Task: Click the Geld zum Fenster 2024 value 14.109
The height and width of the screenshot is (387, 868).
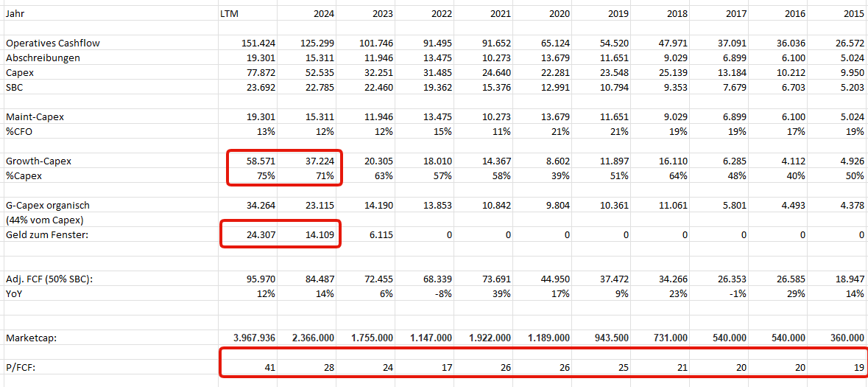Action: (x=317, y=234)
